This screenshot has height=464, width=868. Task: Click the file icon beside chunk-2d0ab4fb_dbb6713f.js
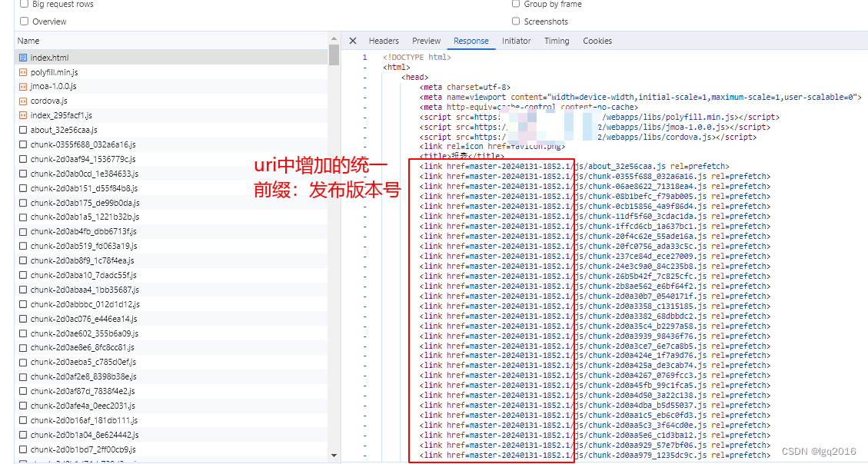click(23, 232)
